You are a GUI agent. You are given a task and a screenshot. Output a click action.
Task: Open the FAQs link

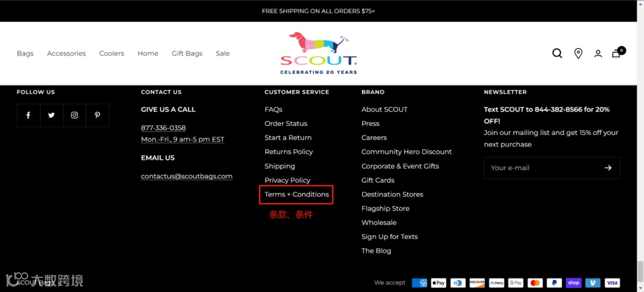point(274,109)
